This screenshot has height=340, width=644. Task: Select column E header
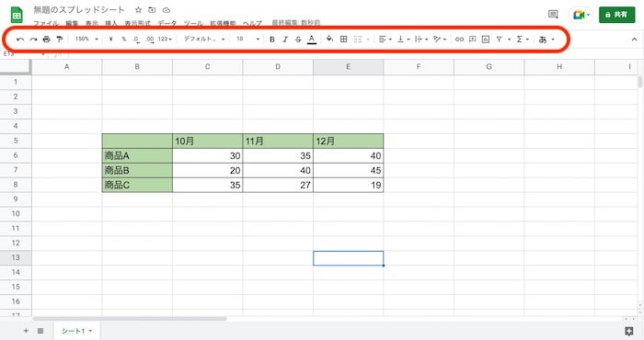[349, 67]
